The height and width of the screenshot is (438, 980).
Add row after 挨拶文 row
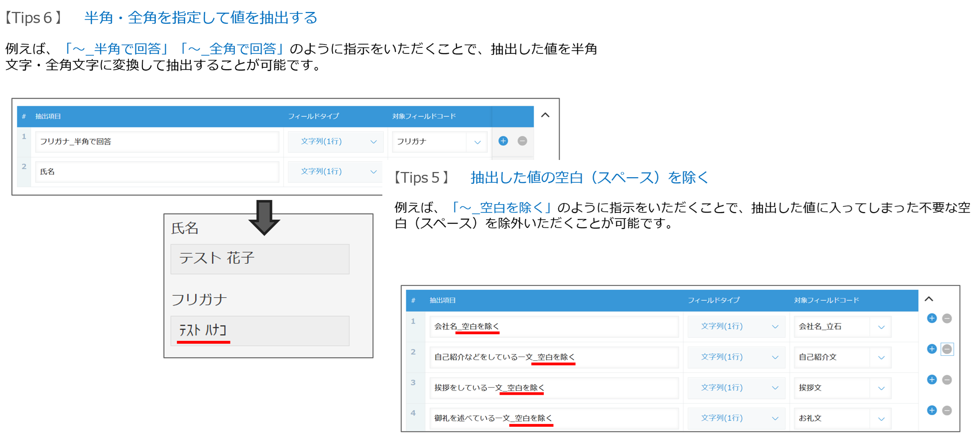(931, 380)
